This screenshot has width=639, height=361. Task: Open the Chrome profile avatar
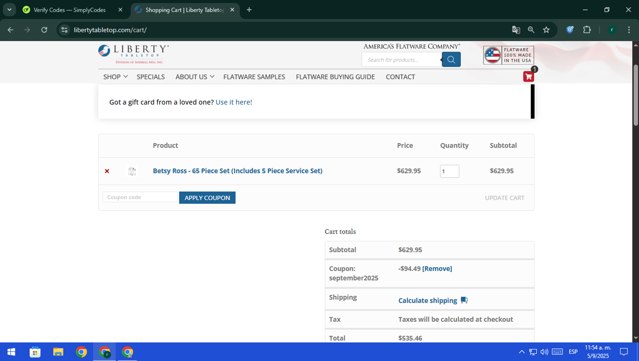point(611,30)
